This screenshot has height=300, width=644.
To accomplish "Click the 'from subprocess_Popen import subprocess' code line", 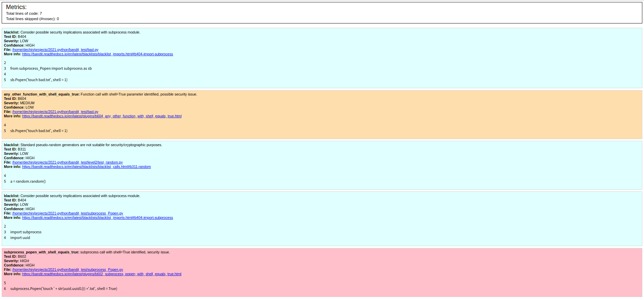I will tap(51, 68).
